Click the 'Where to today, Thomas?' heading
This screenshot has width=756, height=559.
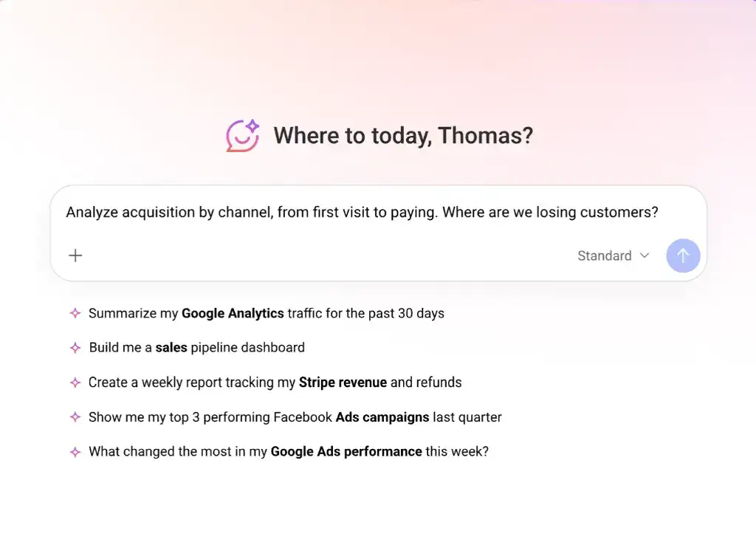click(x=403, y=136)
